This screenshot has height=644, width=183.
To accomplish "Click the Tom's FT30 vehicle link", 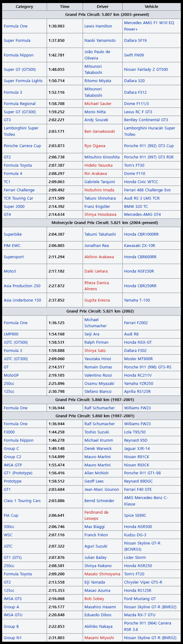I will (x=134, y=165).
